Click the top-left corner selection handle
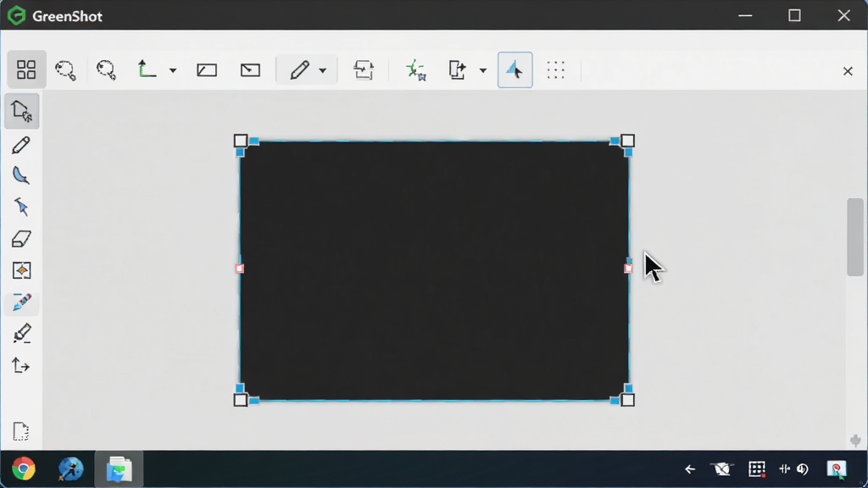Image resolution: width=868 pixels, height=488 pixels. pyautogui.click(x=240, y=141)
